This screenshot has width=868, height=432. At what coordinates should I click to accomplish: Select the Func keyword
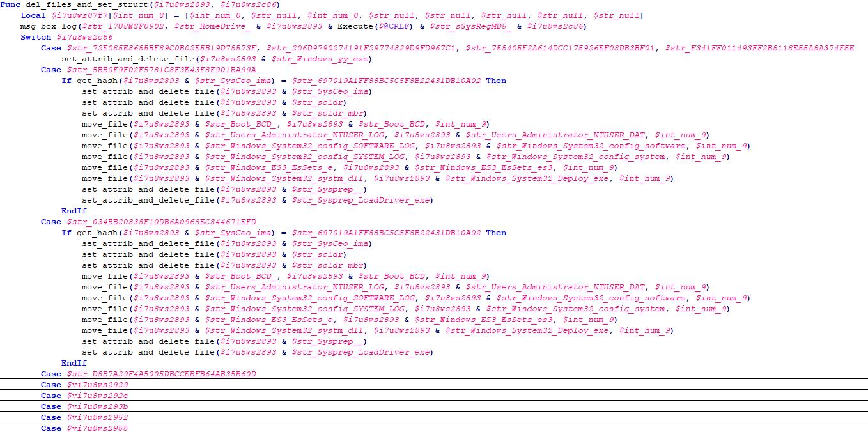tap(11, 4)
